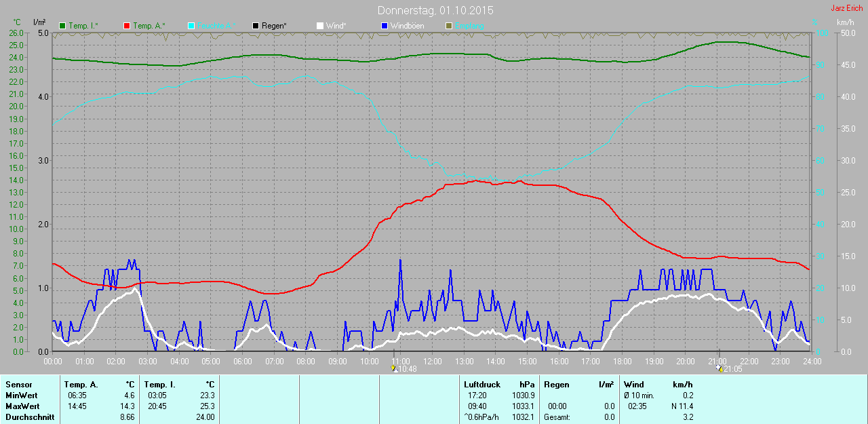Click the green Temp. I. legend swatch
The image size is (868, 424).
(63, 26)
